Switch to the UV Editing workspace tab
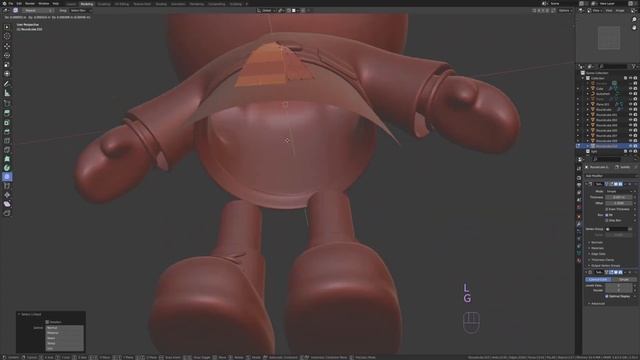This screenshot has height=360, width=640. 121,4
